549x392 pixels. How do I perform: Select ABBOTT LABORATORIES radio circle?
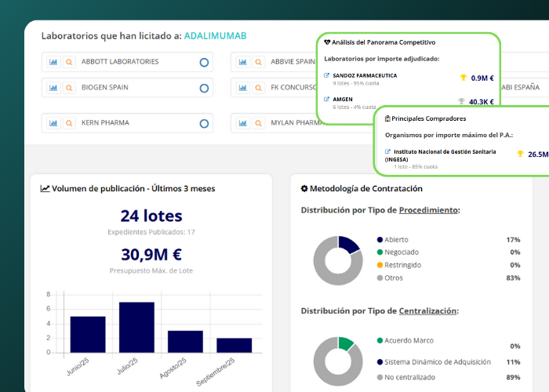click(x=204, y=62)
